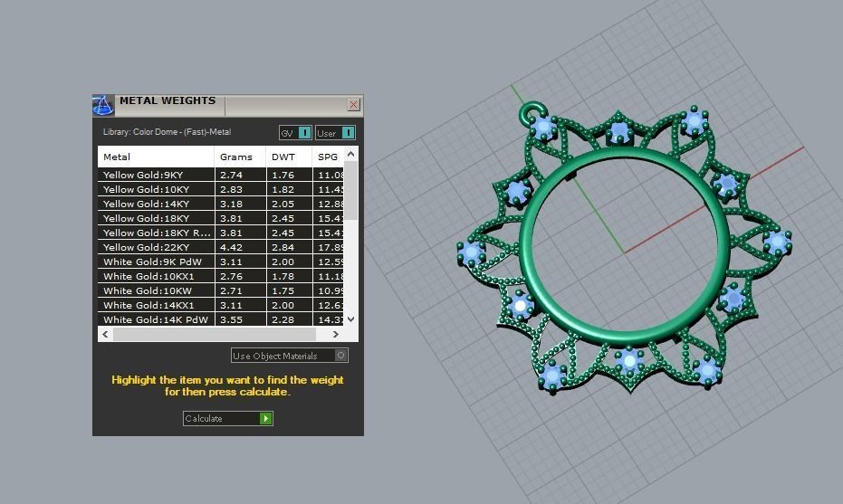Screen dimensions: 843x504
Task: Select the pendant's round loop bail
Action: pyautogui.click(x=532, y=112)
